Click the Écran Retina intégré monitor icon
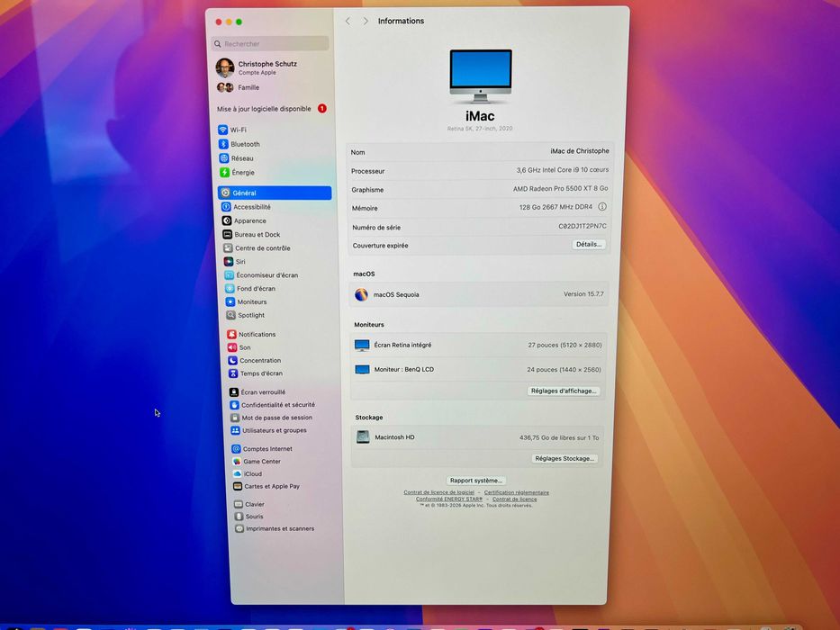The height and width of the screenshot is (630, 840). pyautogui.click(x=362, y=346)
